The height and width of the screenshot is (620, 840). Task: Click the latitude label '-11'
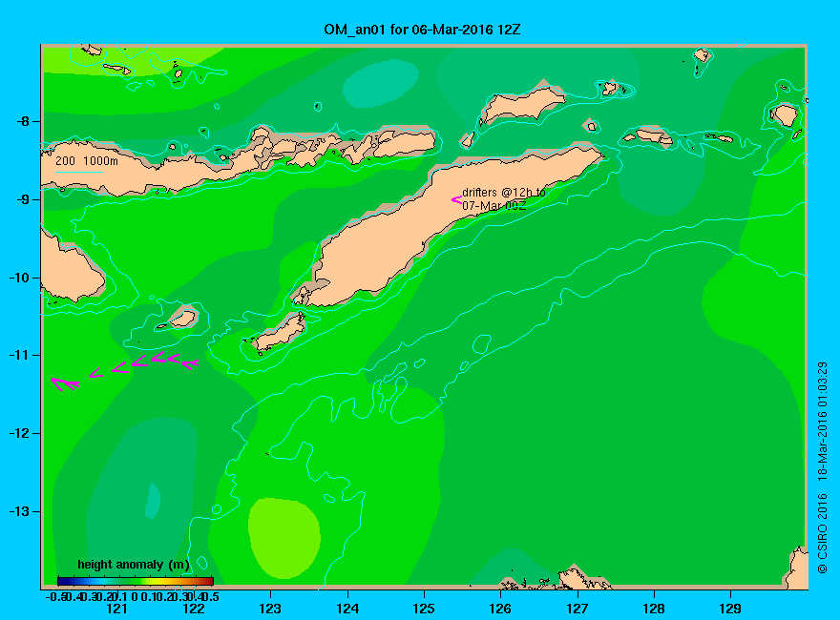coord(19,356)
